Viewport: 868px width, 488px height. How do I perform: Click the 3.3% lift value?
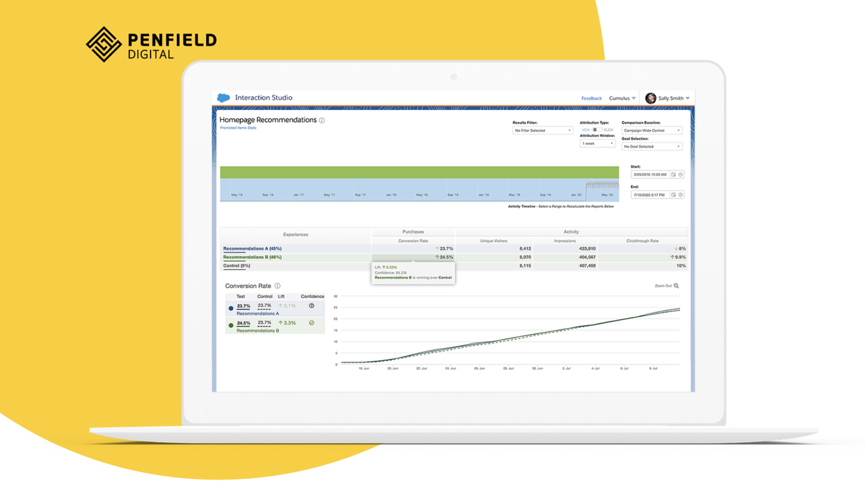(x=287, y=323)
